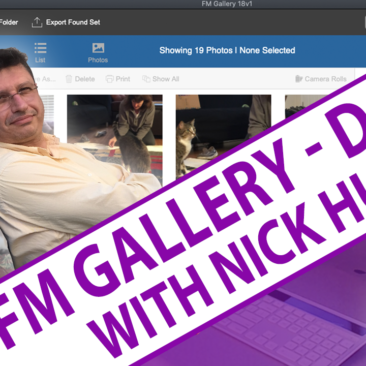Image resolution: width=366 pixels, height=366 pixels.
Task: Click the Folder toolbar label
Action: [x=9, y=22]
